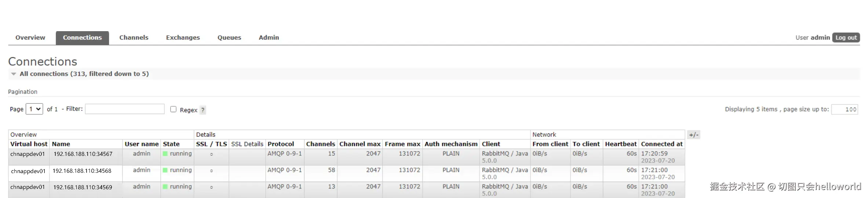Screen dimensions: 868x198
Task: Open connection 192.168.188.110:34568
Action: tap(82, 171)
